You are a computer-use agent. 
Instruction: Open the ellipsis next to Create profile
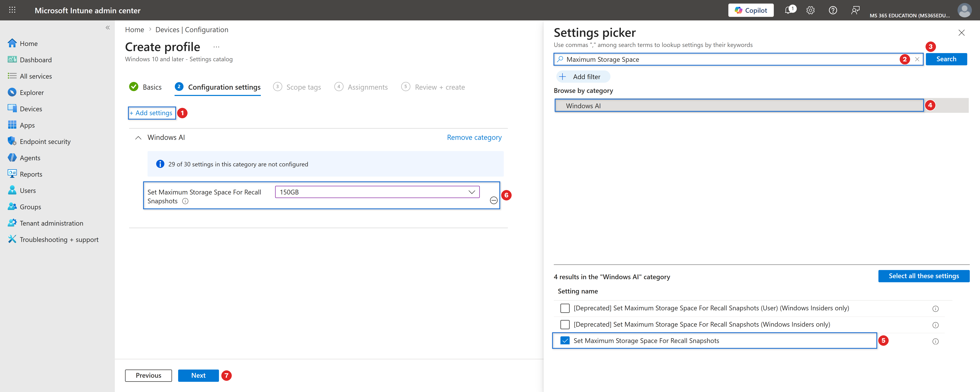pos(216,47)
